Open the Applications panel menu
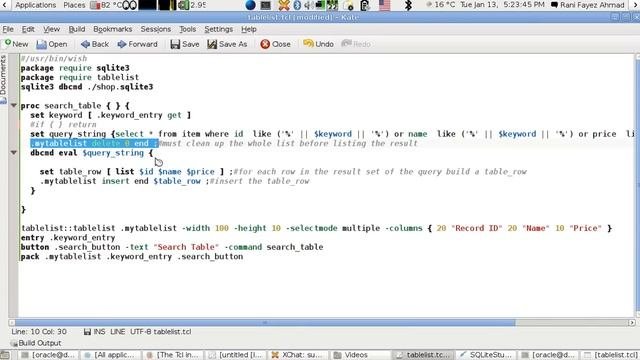 (x=36, y=5)
